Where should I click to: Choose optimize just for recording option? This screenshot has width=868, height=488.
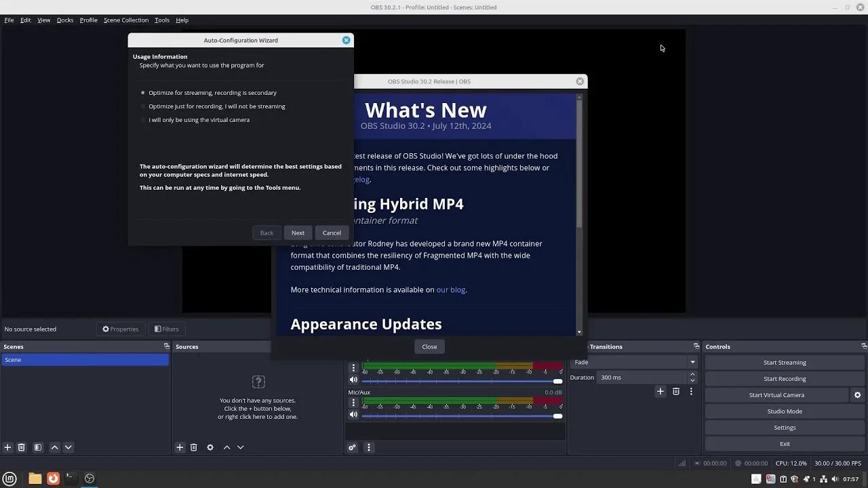click(x=143, y=106)
